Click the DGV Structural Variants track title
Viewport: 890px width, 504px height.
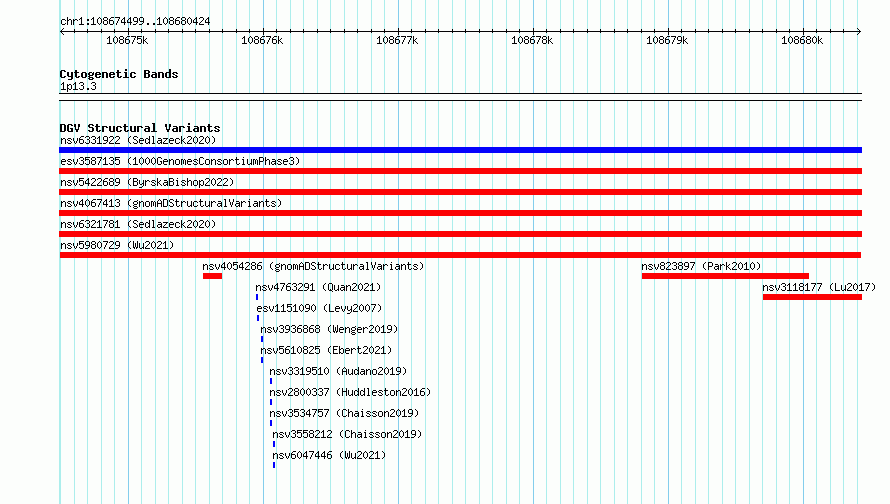140,128
